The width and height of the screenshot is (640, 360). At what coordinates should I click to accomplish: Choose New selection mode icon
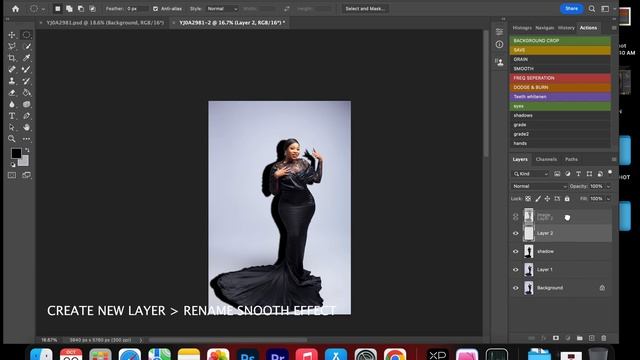point(58,9)
